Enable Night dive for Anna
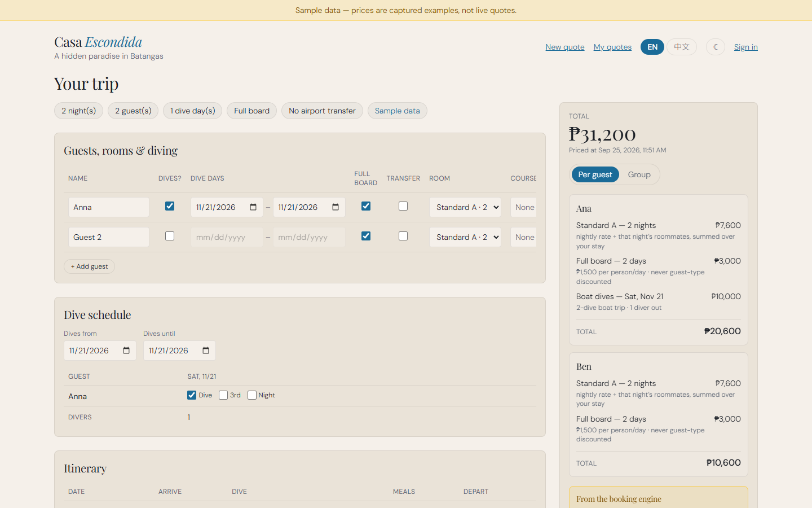Image resolution: width=812 pixels, height=508 pixels. [x=252, y=395]
